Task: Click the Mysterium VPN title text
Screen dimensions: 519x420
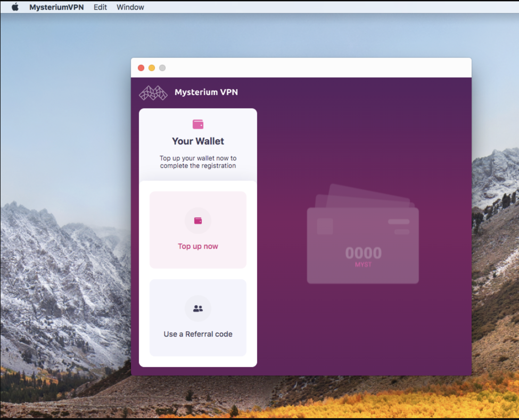Action: tap(206, 92)
